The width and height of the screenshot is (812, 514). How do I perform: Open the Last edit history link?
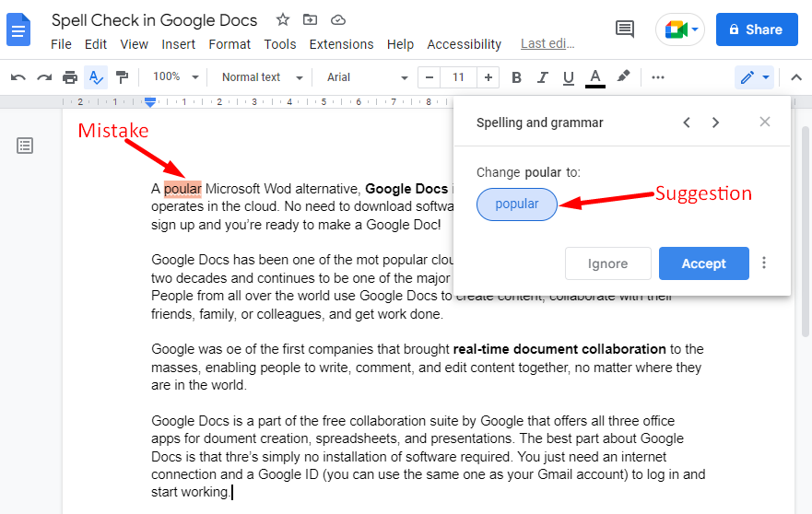547,43
